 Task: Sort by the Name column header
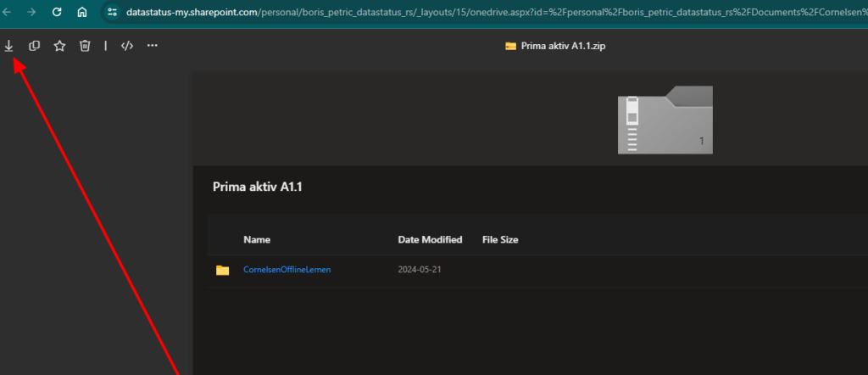point(257,240)
